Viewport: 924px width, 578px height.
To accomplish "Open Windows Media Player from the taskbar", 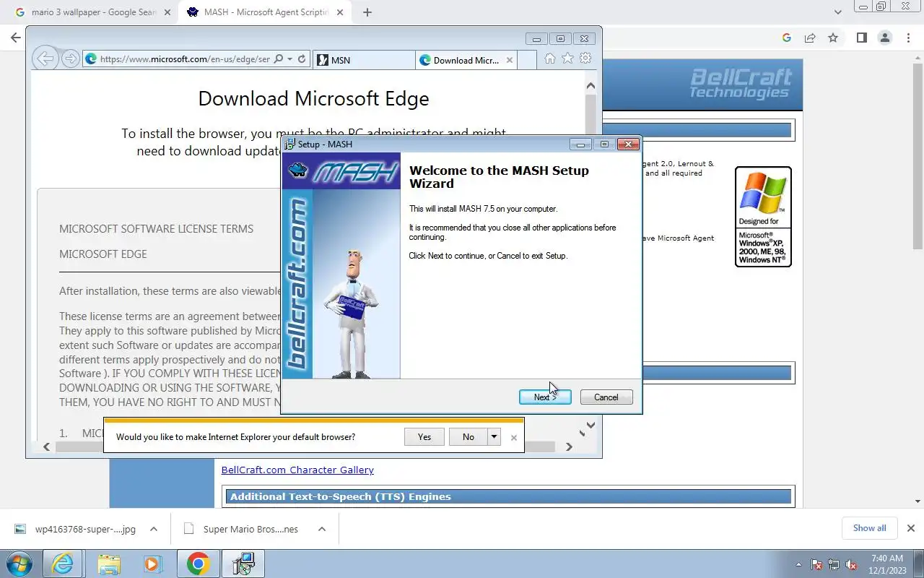I will click(152, 564).
